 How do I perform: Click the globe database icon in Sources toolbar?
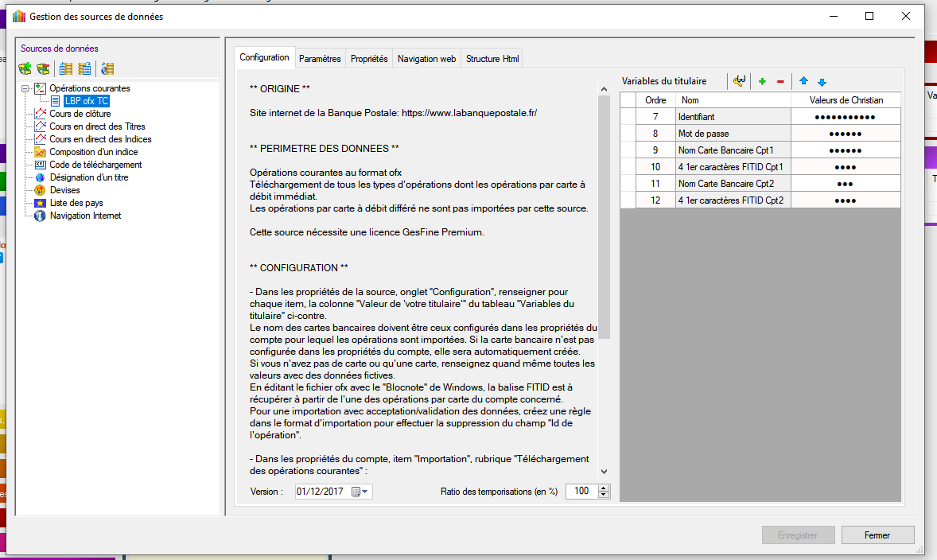point(107,68)
